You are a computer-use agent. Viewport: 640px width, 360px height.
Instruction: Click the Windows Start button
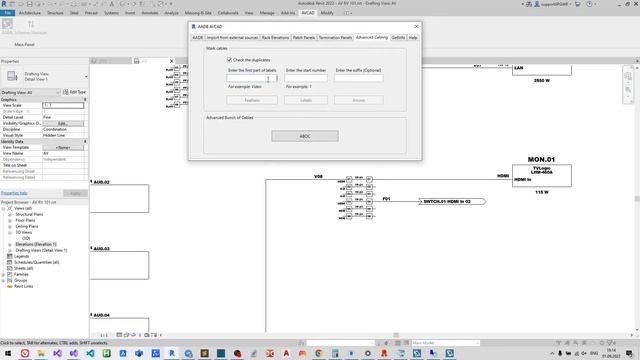click(8, 353)
